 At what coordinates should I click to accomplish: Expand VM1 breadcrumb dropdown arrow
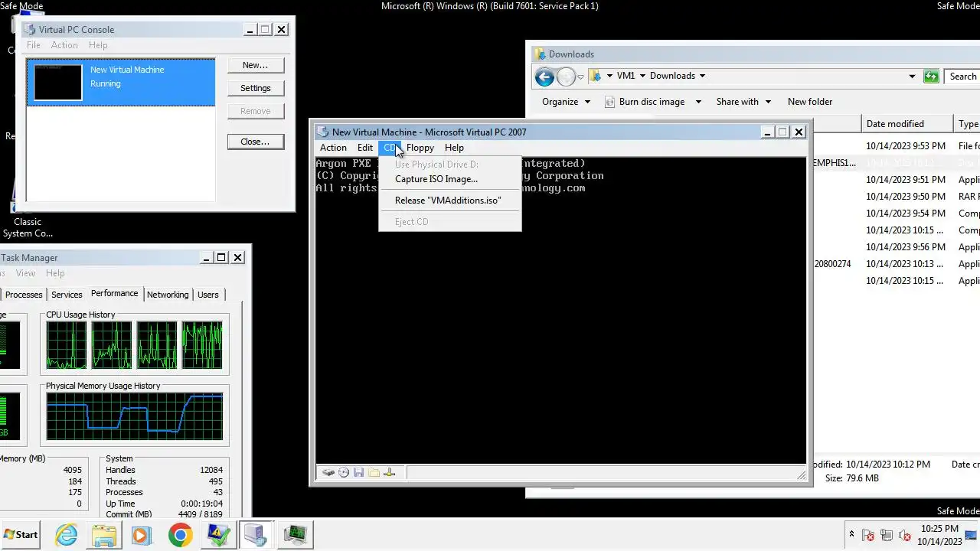pyautogui.click(x=642, y=76)
